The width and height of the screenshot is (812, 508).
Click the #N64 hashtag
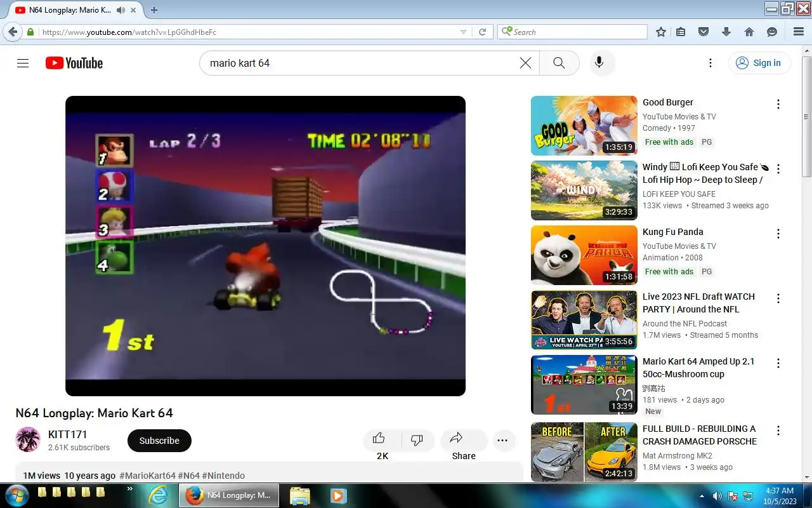click(188, 476)
